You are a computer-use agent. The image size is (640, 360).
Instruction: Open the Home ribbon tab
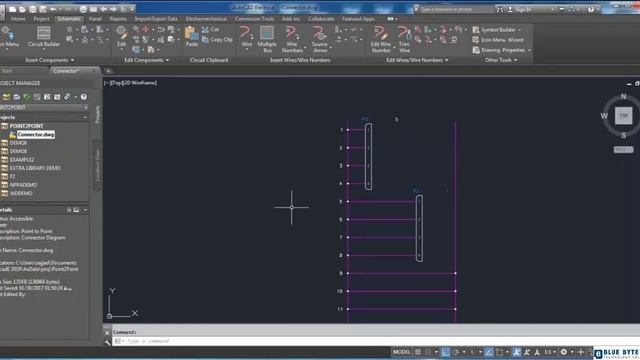(x=18, y=19)
